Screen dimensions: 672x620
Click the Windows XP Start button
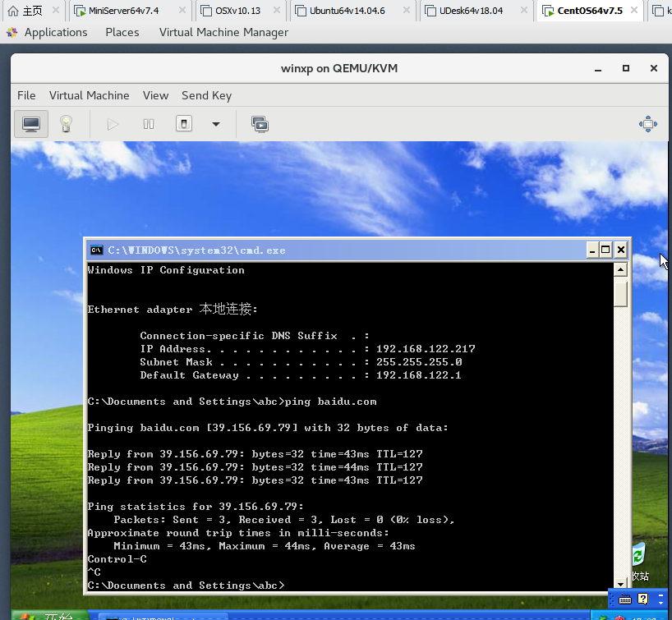(51, 616)
